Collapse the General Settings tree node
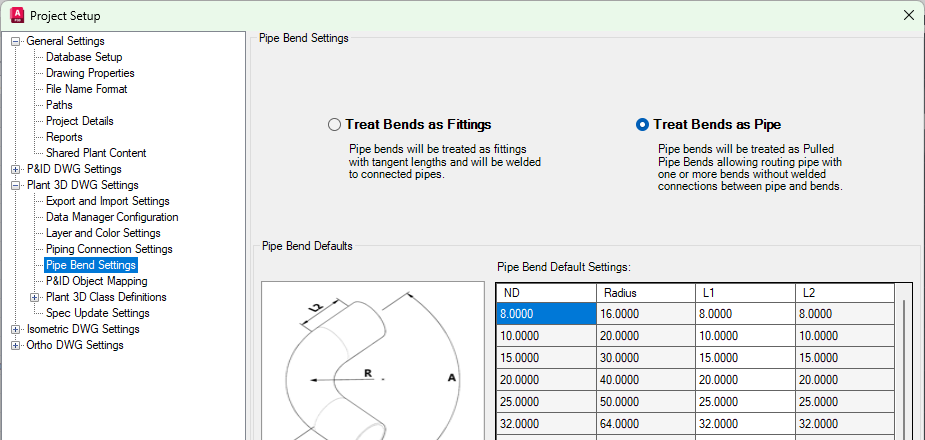Image resolution: width=925 pixels, height=440 pixels. (16, 41)
